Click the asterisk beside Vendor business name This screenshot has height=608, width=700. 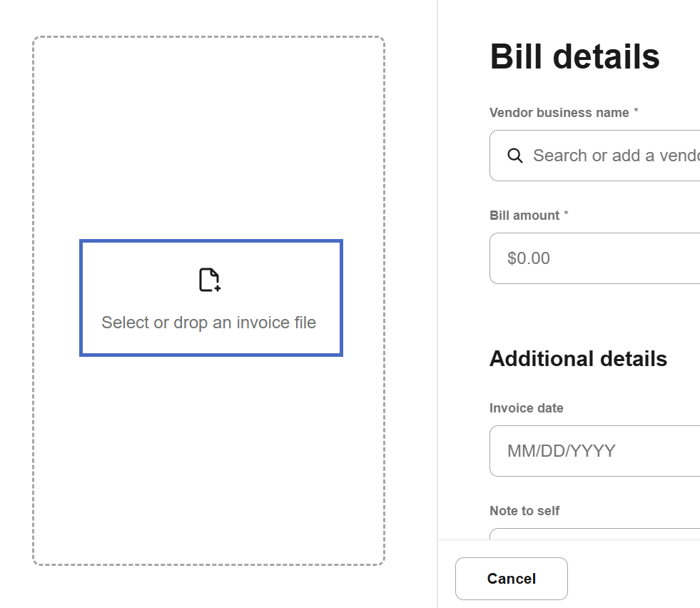636,112
